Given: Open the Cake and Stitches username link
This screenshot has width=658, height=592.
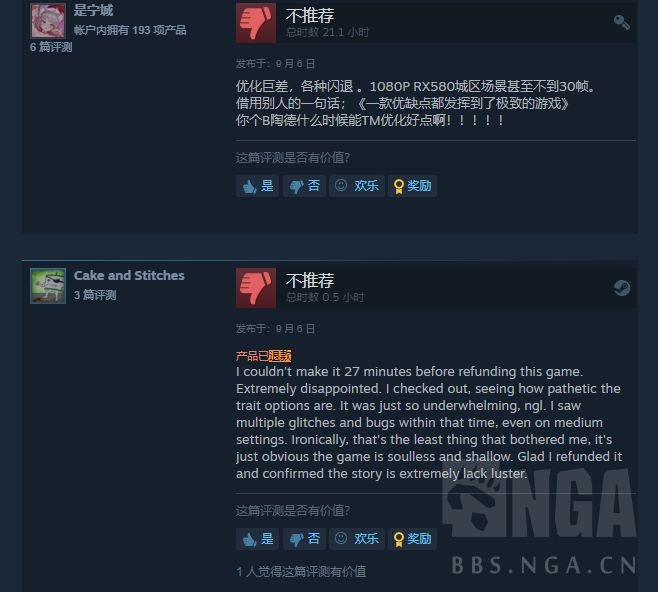Looking at the screenshot, I should [129, 275].
